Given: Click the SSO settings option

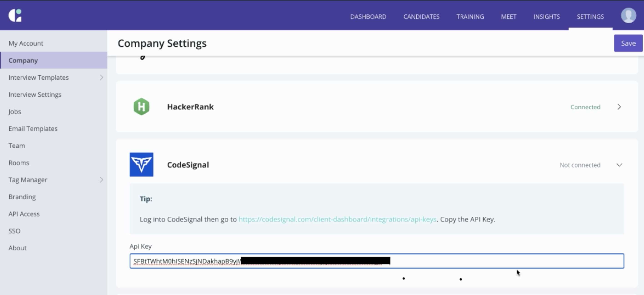Looking at the screenshot, I should pyautogui.click(x=15, y=231).
